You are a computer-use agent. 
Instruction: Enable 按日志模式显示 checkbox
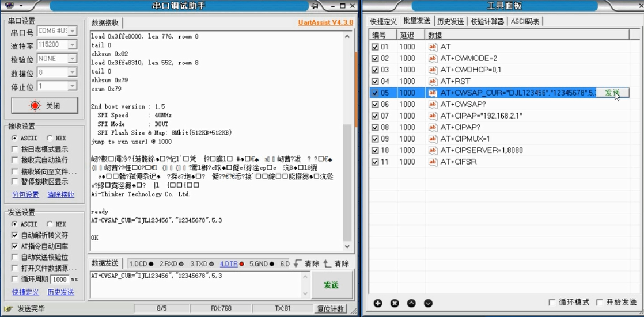pyautogui.click(x=15, y=149)
